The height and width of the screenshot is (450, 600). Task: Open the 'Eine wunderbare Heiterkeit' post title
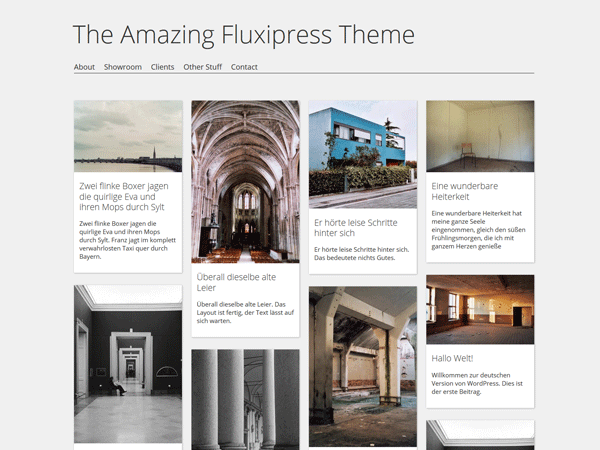[464, 191]
